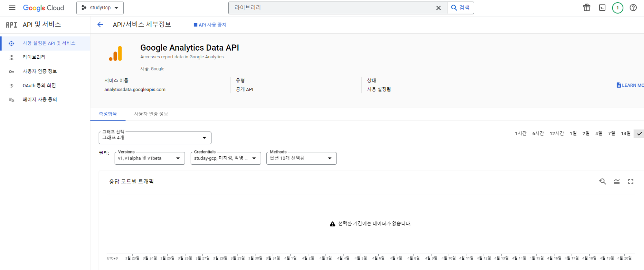
Task: Click the 4월 20일 axis label
Action: 624,258
